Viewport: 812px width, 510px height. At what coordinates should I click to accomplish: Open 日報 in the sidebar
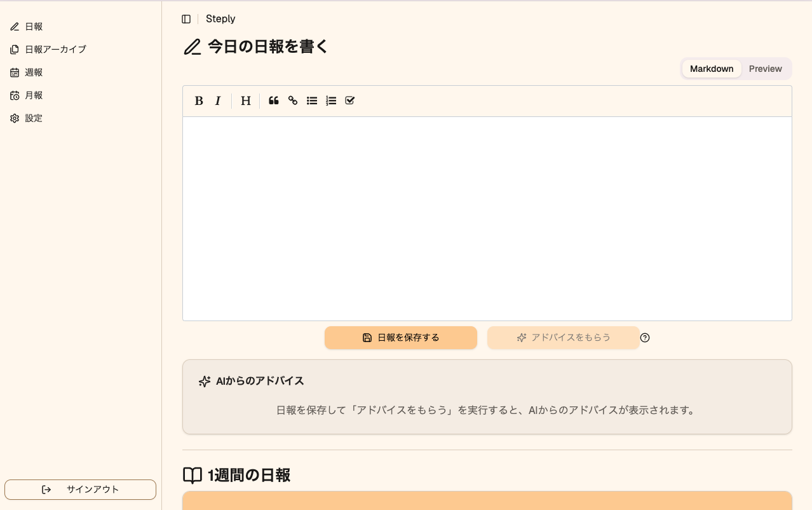[x=34, y=27]
